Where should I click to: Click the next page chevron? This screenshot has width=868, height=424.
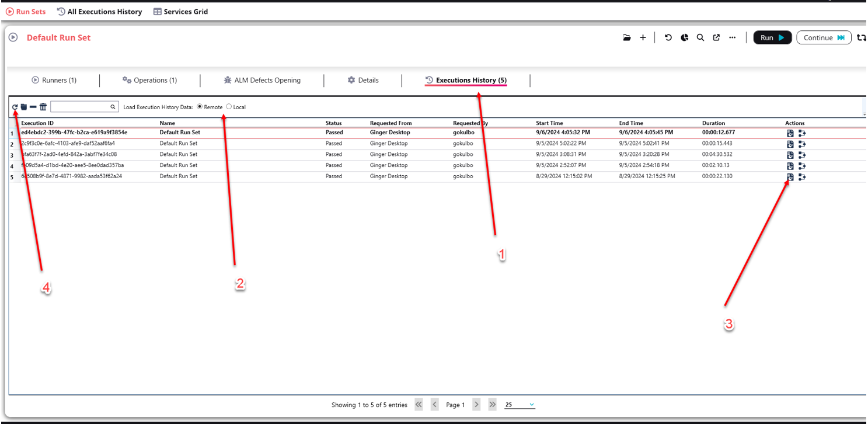click(x=476, y=404)
